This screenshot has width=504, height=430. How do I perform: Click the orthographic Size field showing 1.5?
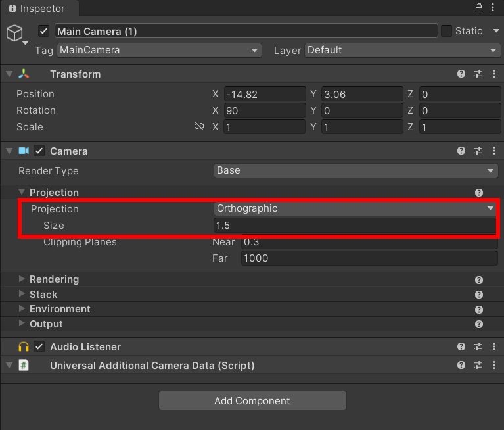(355, 225)
